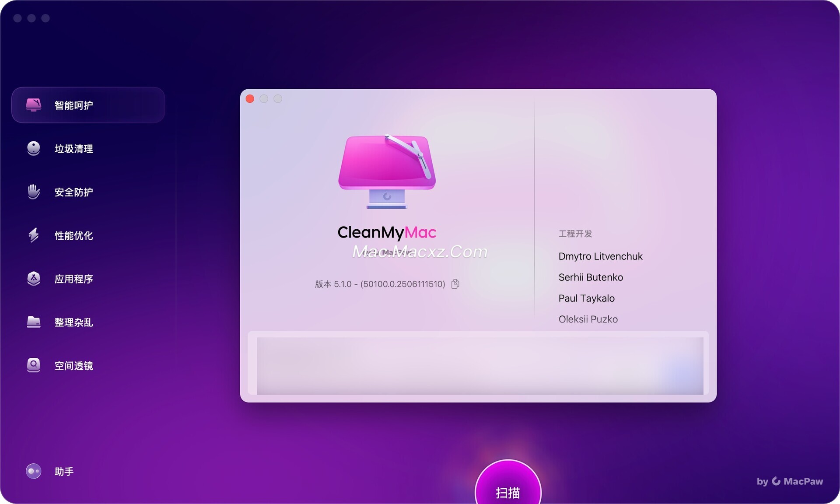This screenshot has height=504, width=840.
Task: Open the 智能呵护 Smart Care icon
Action: coord(34,105)
